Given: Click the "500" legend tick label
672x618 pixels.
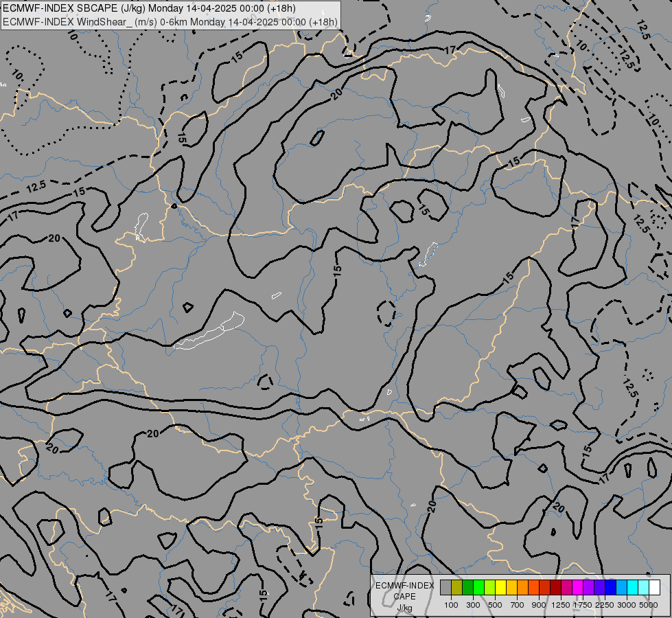Looking at the screenshot, I should click(x=495, y=605).
